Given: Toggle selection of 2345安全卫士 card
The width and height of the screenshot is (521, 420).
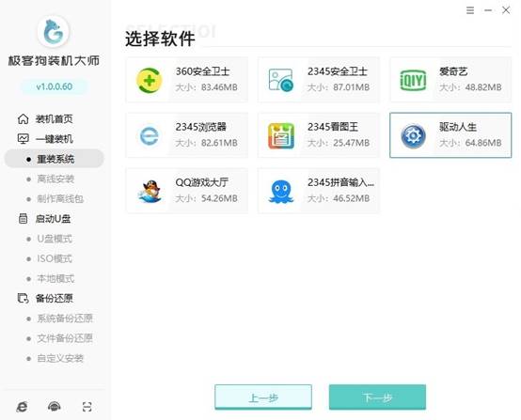Looking at the screenshot, I should [x=319, y=80].
